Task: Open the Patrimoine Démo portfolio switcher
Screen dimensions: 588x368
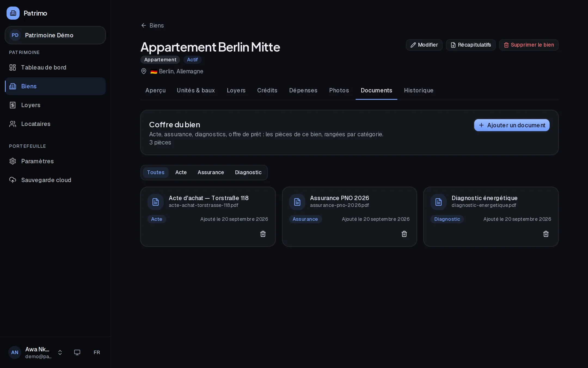Action: coord(55,35)
